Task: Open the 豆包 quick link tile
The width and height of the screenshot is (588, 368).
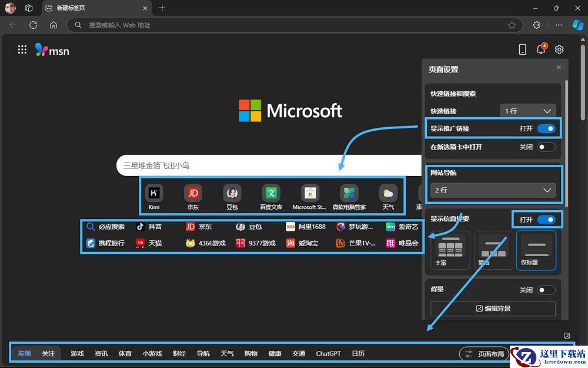Action: pyautogui.click(x=232, y=197)
